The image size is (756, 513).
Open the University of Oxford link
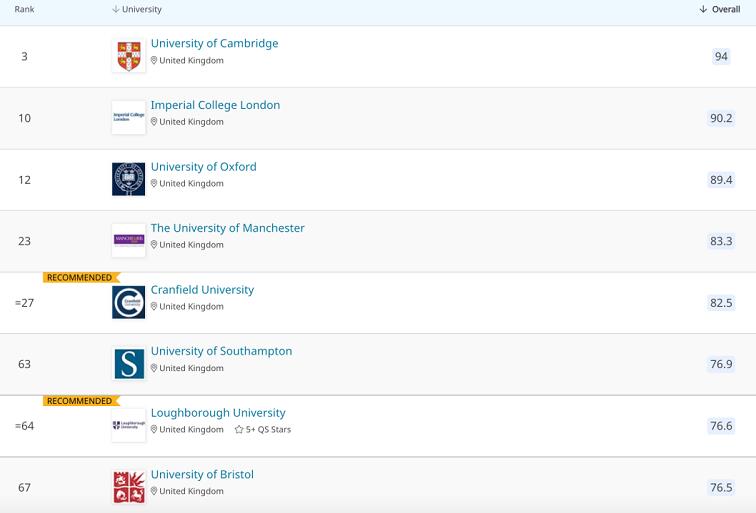click(203, 167)
